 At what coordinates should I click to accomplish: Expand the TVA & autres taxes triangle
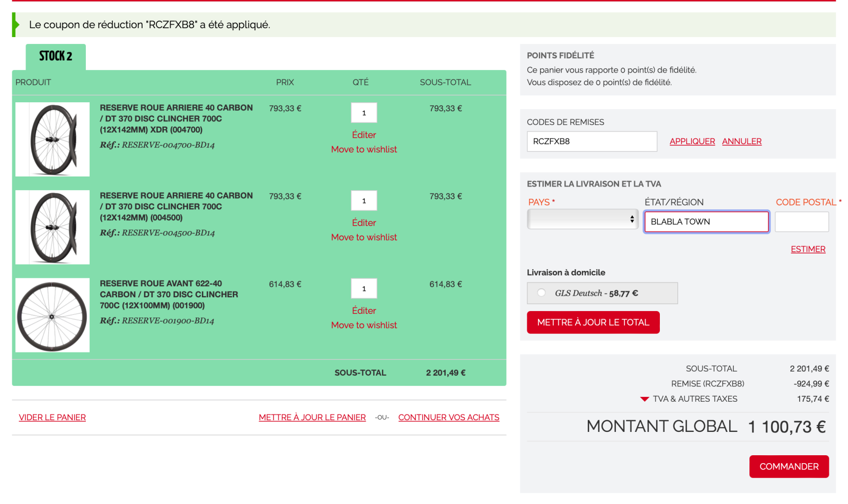click(x=644, y=399)
